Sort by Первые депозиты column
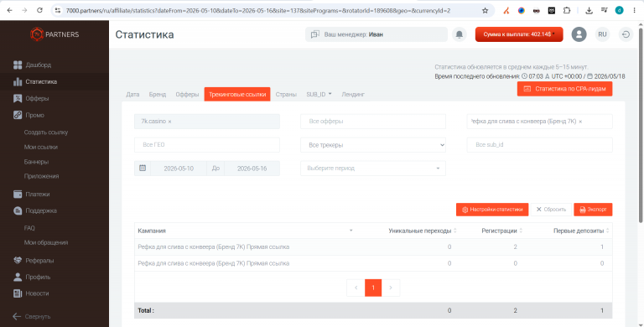This screenshot has height=327, width=644. (581, 231)
